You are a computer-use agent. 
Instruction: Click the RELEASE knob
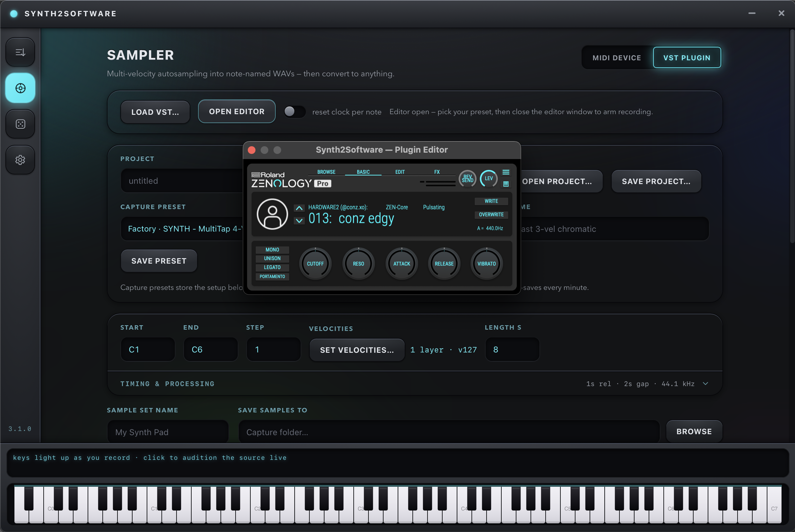point(444,264)
